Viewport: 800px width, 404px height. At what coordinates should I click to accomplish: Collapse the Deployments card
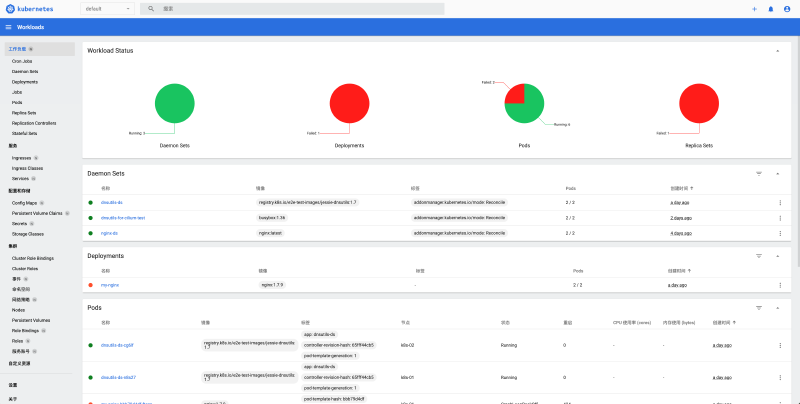click(x=777, y=256)
